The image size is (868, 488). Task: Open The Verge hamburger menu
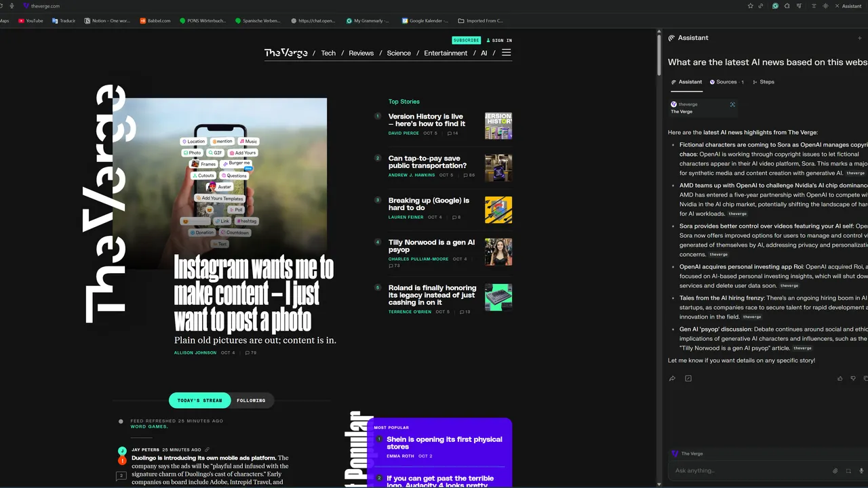pos(506,53)
